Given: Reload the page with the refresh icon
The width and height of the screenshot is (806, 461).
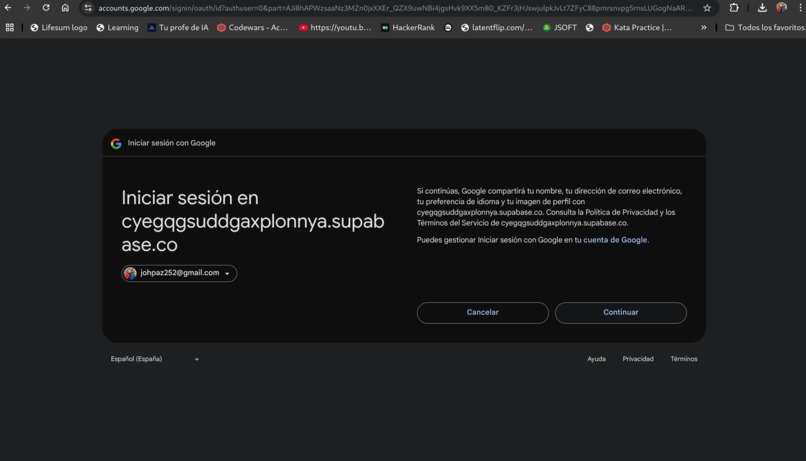Looking at the screenshot, I should [x=46, y=8].
